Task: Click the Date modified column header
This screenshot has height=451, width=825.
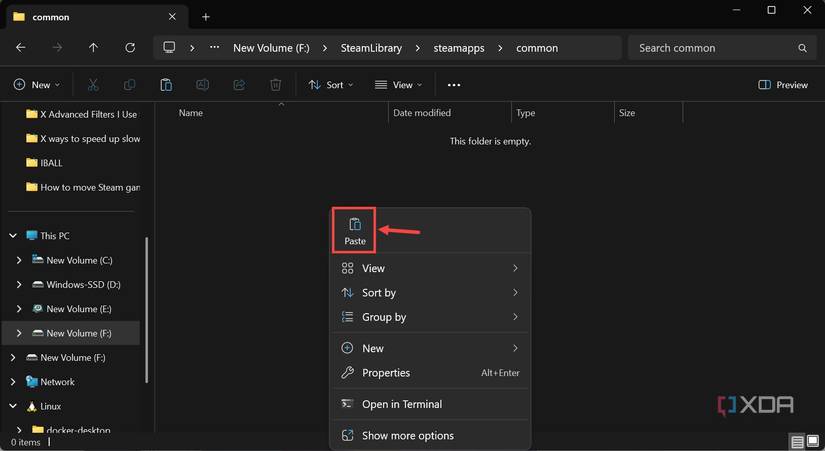Action: 422,113
